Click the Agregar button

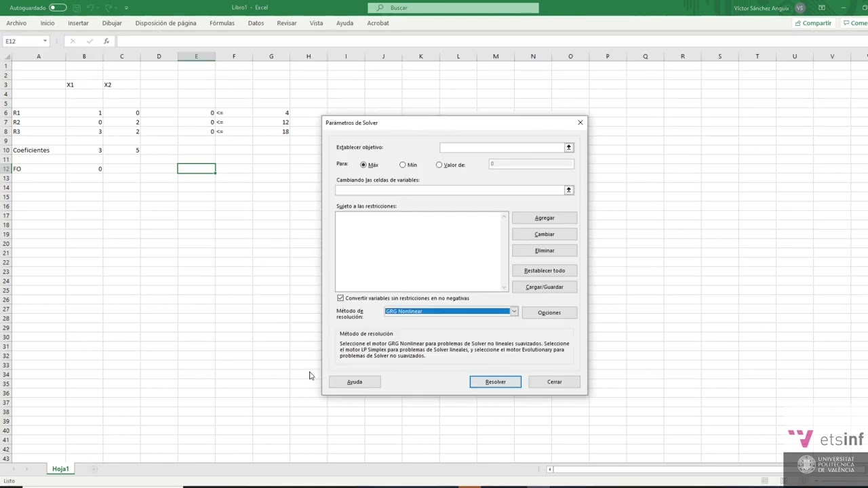pos(545,218)
